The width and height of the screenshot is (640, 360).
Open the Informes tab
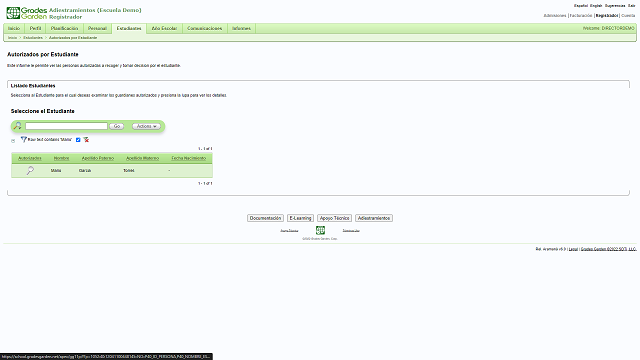(x=241, y=29)
